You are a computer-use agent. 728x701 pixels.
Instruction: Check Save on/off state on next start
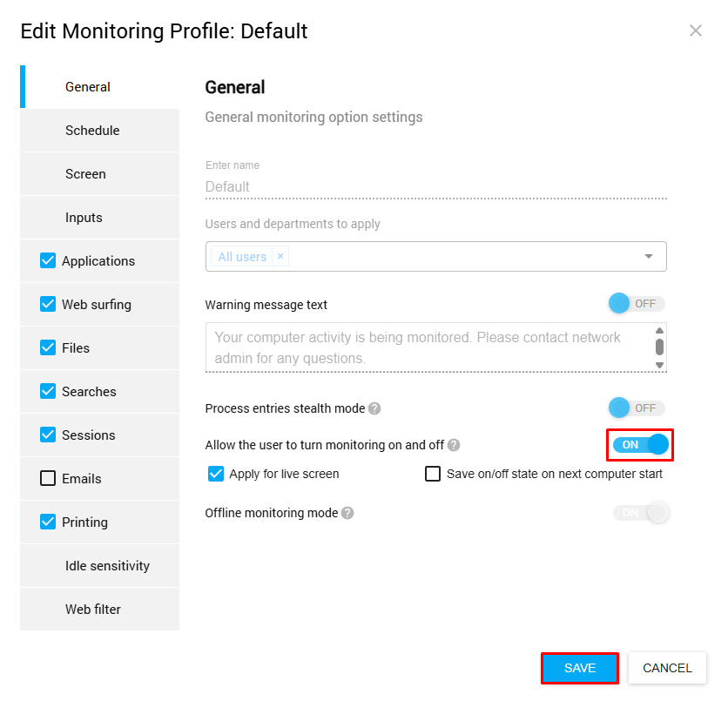tap(433, 474)
